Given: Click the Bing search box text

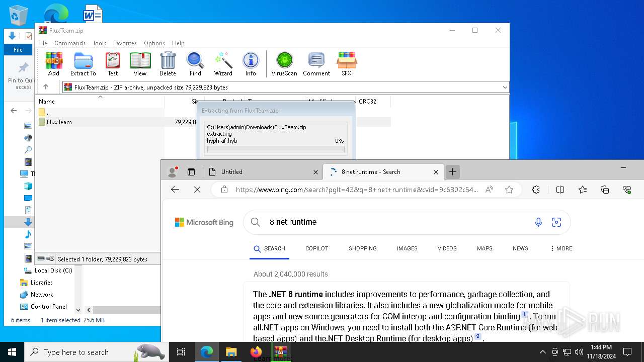Looking at the screenshot, I should tap(293, 222).
